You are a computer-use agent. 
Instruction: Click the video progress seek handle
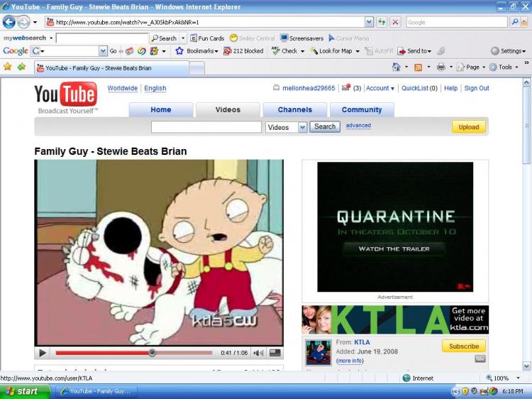153,353
